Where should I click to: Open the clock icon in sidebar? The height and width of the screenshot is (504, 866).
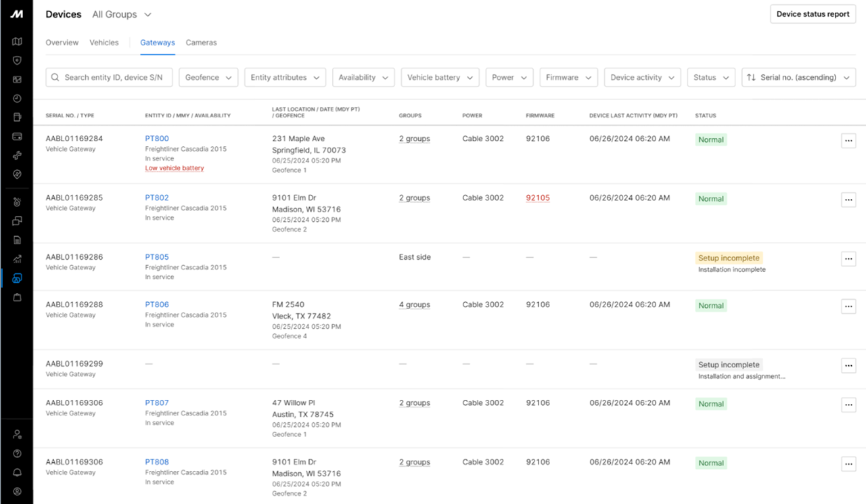(17, 98)
